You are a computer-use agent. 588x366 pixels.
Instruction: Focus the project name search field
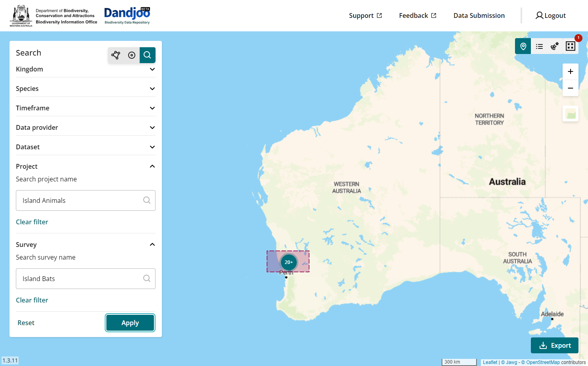(86, 200)
